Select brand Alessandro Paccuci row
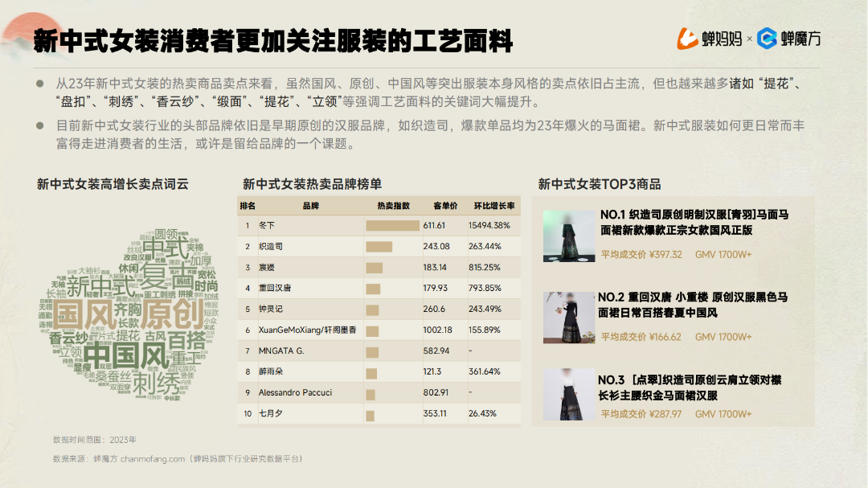Image resolution: width=868 pixels, height=488 pixels. [x=379, y=392]
